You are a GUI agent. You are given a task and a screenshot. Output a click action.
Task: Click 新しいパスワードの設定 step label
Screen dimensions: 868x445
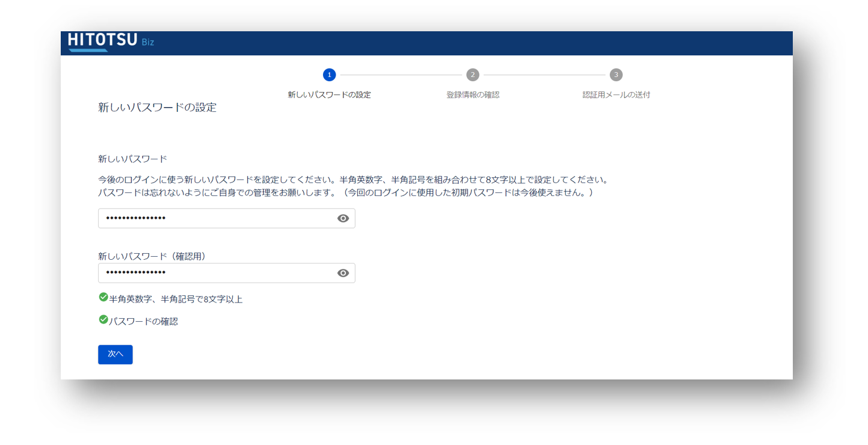pos(329,95)
